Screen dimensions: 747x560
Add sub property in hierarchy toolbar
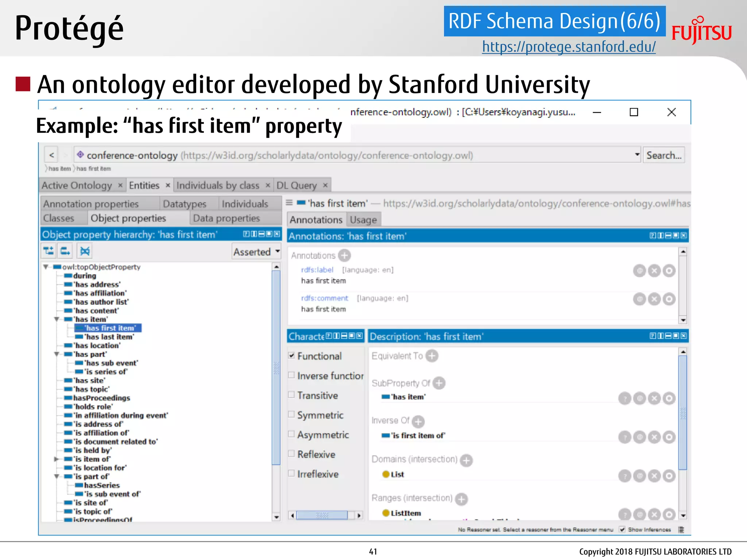point(49,251)
